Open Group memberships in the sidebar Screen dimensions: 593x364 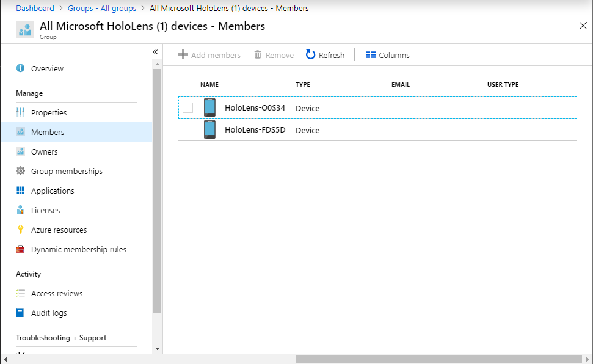pos(67,172)
